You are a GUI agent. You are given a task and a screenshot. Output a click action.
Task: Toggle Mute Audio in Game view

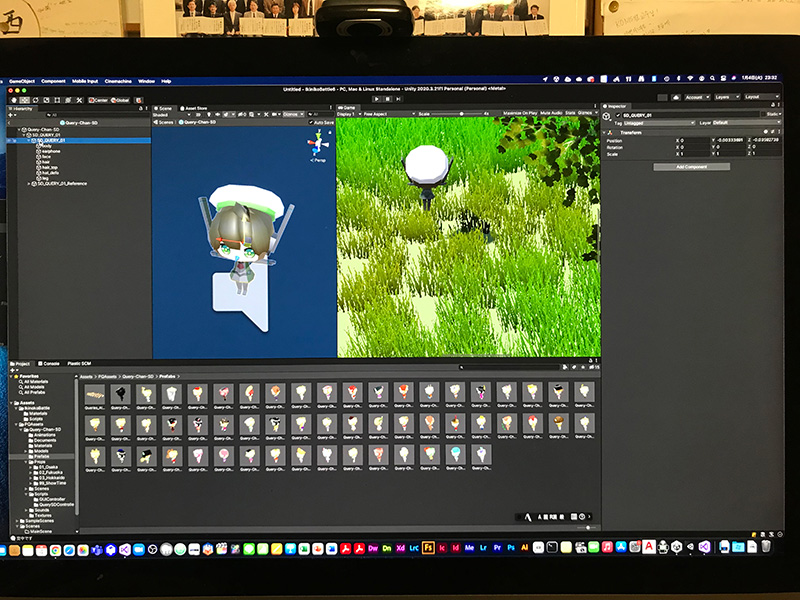click(x=551, y=113)
